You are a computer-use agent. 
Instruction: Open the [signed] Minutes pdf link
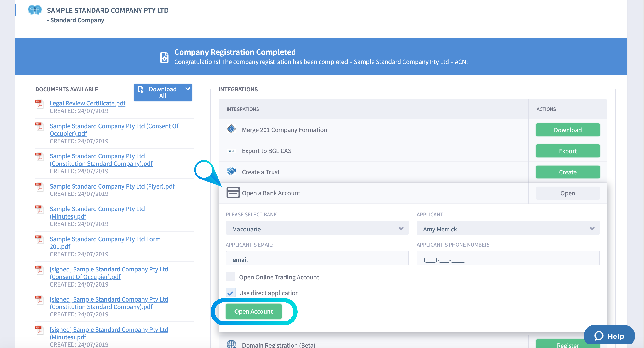pos(109,333)
